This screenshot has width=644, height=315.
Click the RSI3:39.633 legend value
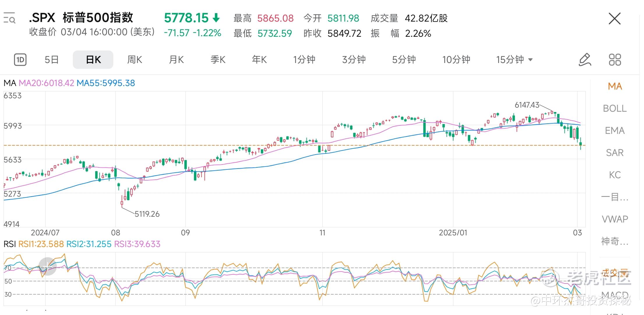pos(137,244)
